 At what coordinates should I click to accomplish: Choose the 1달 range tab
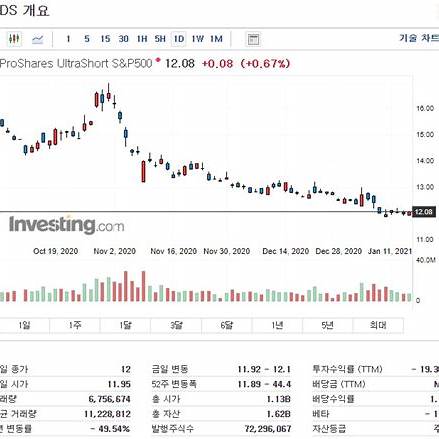(x=126, y=325)
